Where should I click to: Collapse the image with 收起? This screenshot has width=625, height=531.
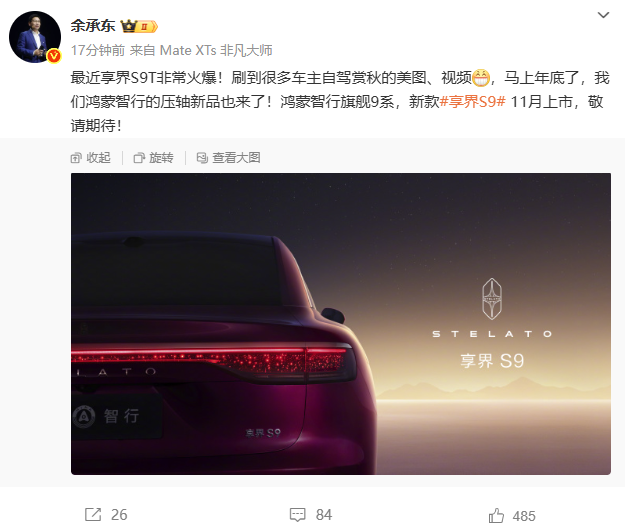pos(90,158)
